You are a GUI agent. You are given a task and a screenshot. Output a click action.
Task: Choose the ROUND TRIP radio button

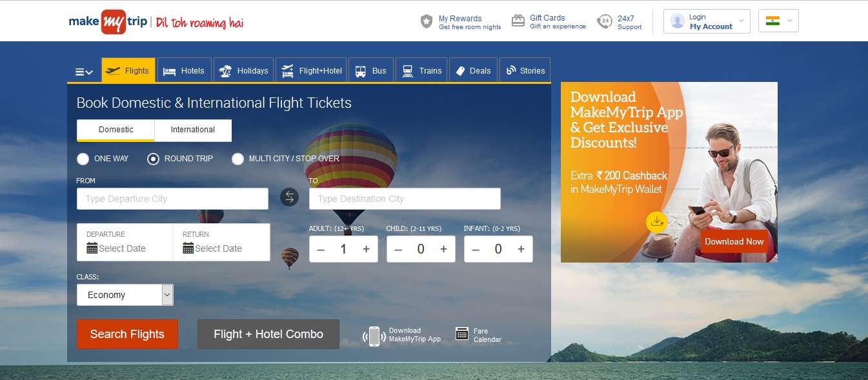tap(153, 159)
